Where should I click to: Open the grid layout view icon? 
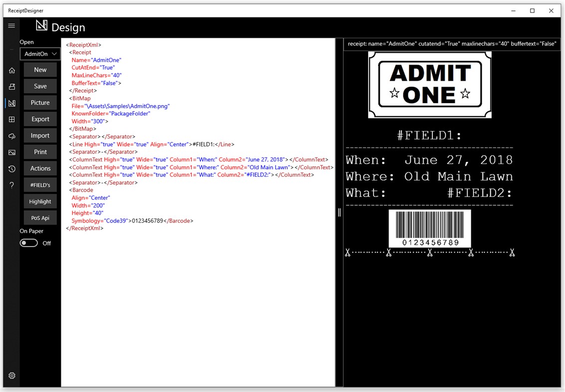11,119
